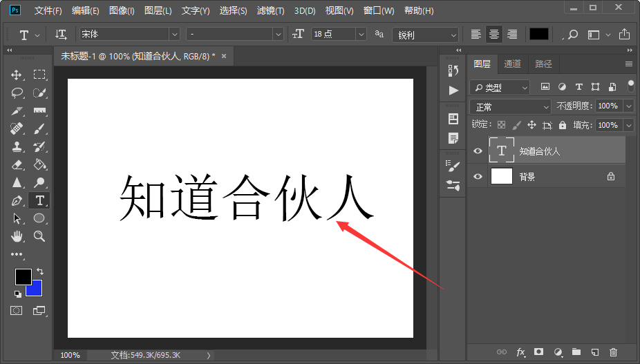Select the Hand tool
Image resolution: width=640 pixels, height=364 pixels.
click(17, 236)
